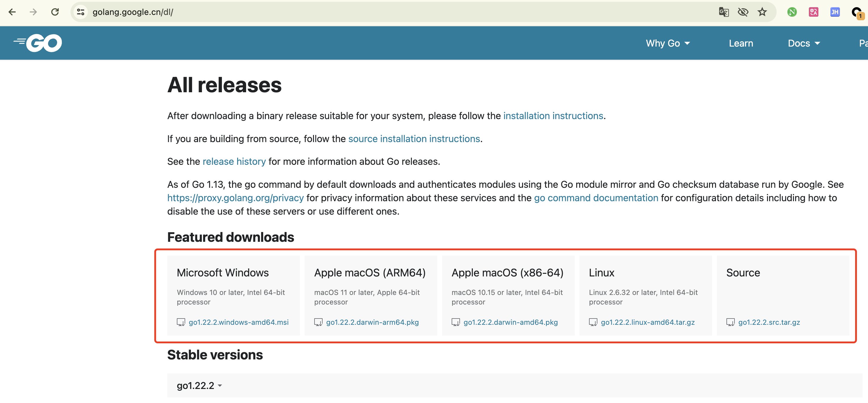Click the pink translate extension icon
The image size is (868, 403).
click(813, 12)
